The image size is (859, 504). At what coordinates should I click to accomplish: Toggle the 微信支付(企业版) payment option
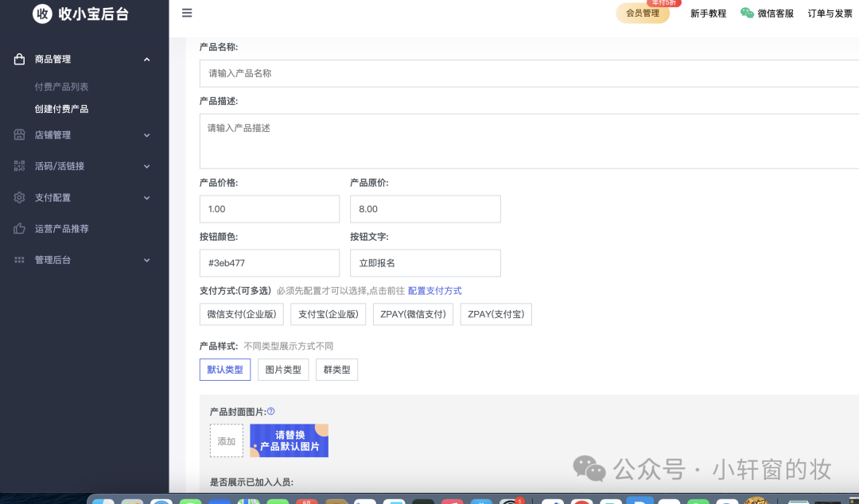point(241,314)
